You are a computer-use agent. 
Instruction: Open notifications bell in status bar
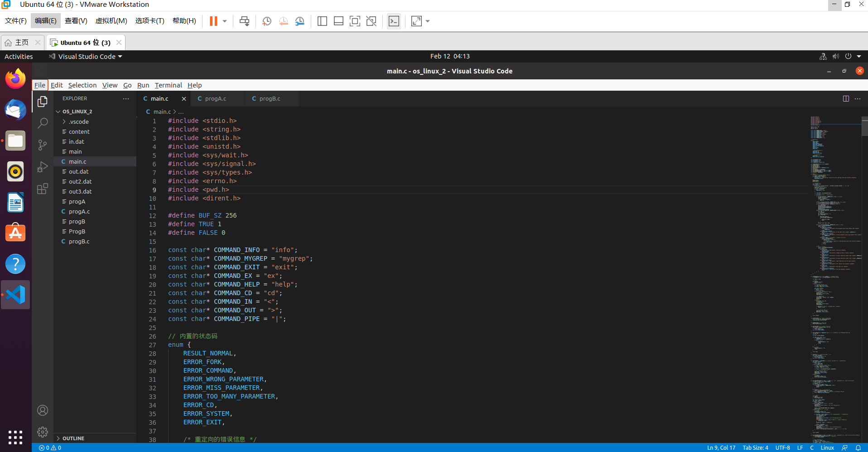(858, 447)
